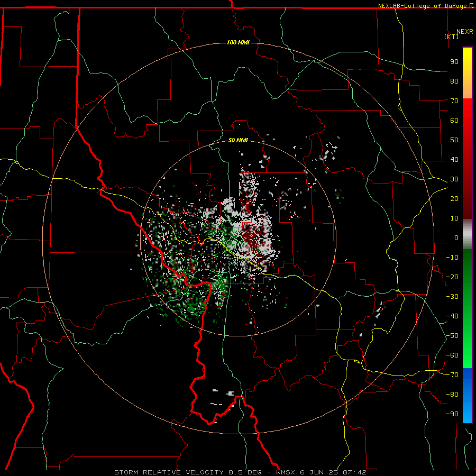Click the 100 NMI range ring label
The image size is (476, 476).
point(238,42)
